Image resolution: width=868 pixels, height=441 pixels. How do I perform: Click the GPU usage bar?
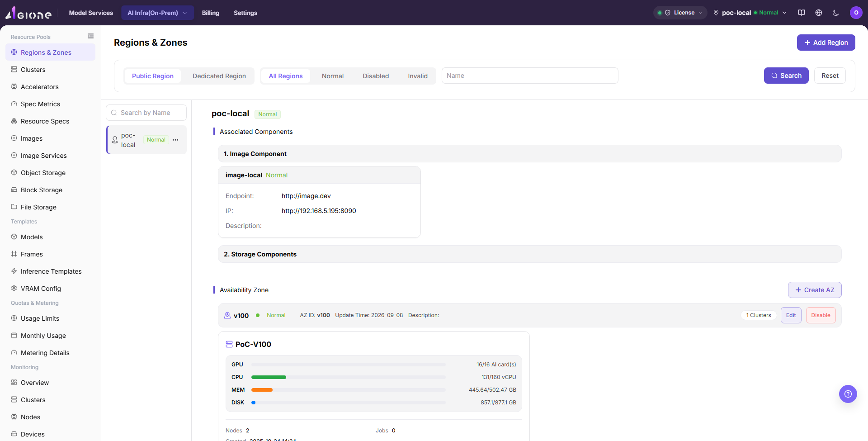pyautogui.click(x=348, y=365)
